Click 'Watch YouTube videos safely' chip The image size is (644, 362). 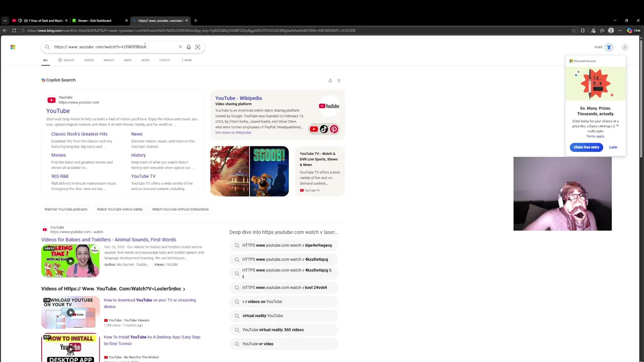tap(120, 209)
